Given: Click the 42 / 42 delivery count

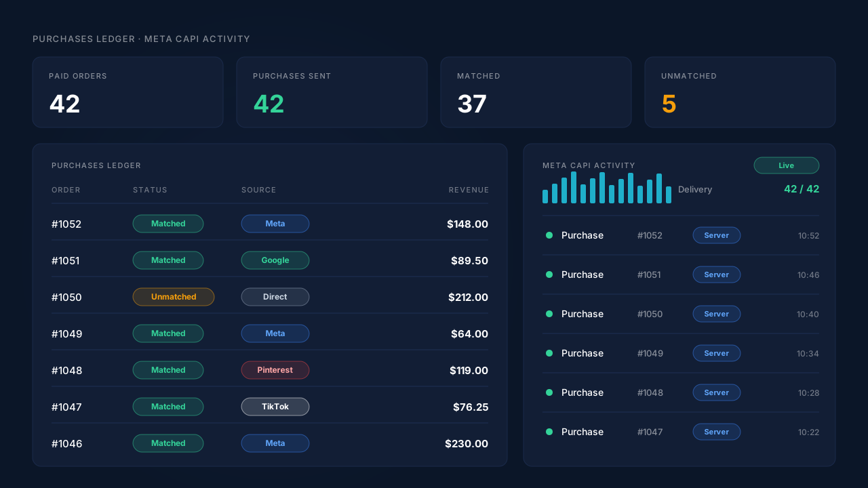Looking at the screenshot, I should coord(802,189).
